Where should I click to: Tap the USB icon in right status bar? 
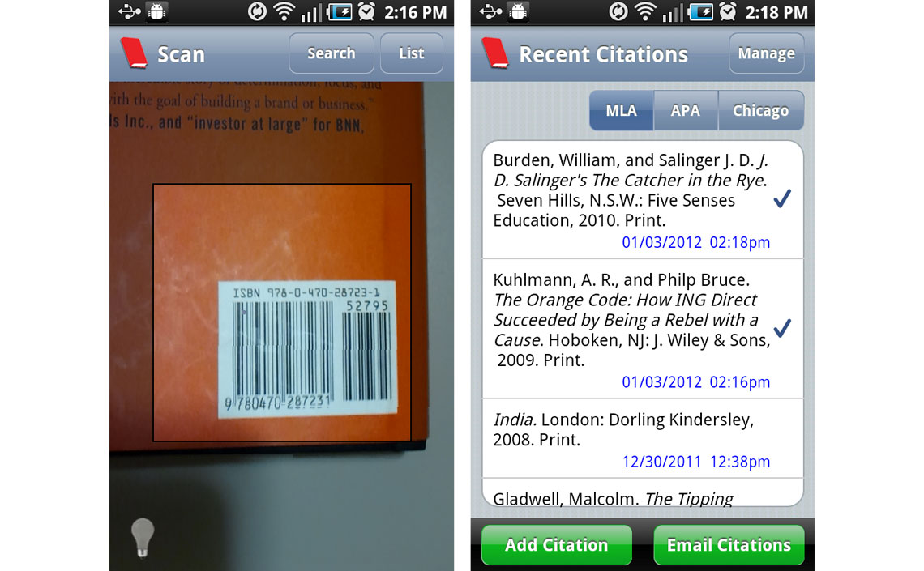[490, 12]
